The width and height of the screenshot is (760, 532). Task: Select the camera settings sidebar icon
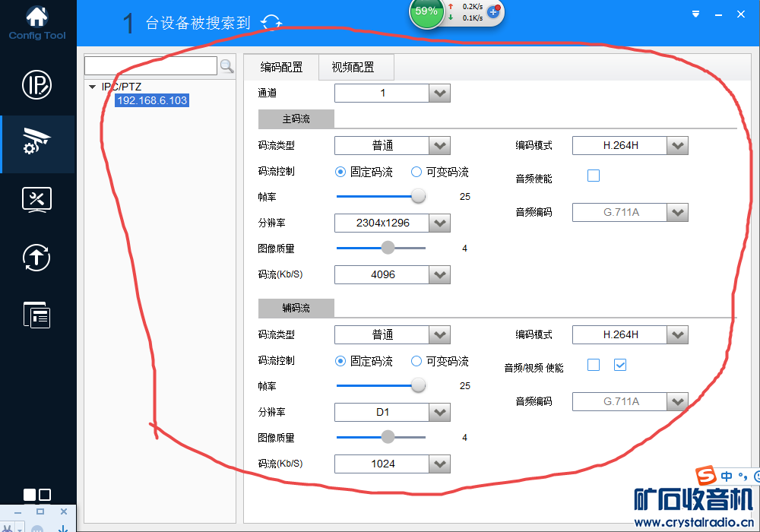click(x=36, y=141)
